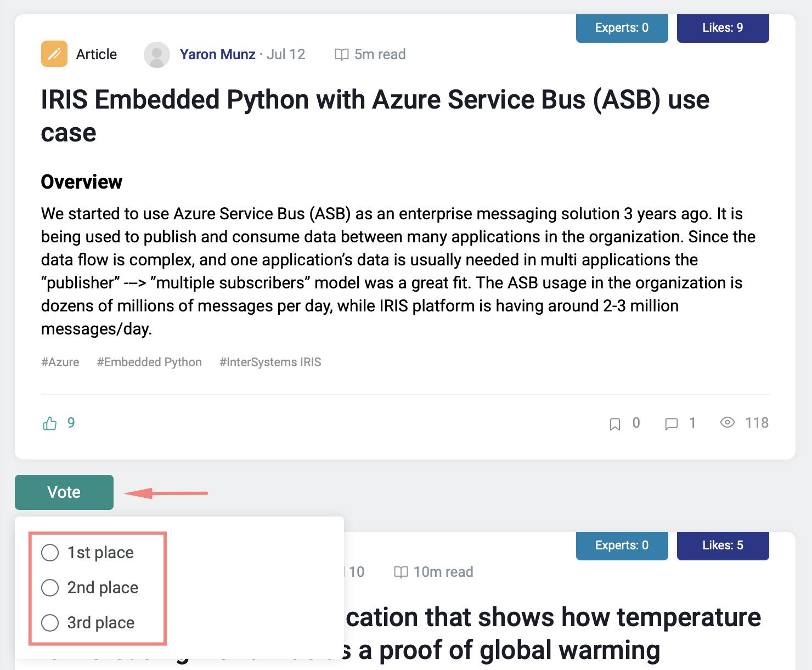Click the 118 views count

point(757,423)
